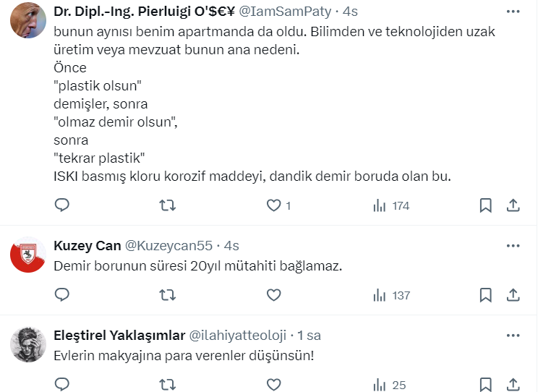Bookmark Pierluigi's tweet
538x392 pixels.
(x=486, y=205)
